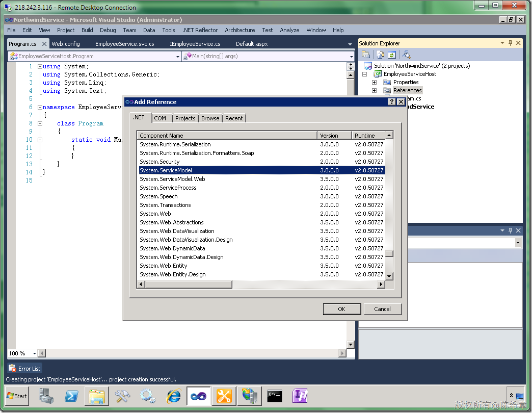The image size is (532, 413).
Task: Open the .NET Reflector menu
Action: [200, 30]
